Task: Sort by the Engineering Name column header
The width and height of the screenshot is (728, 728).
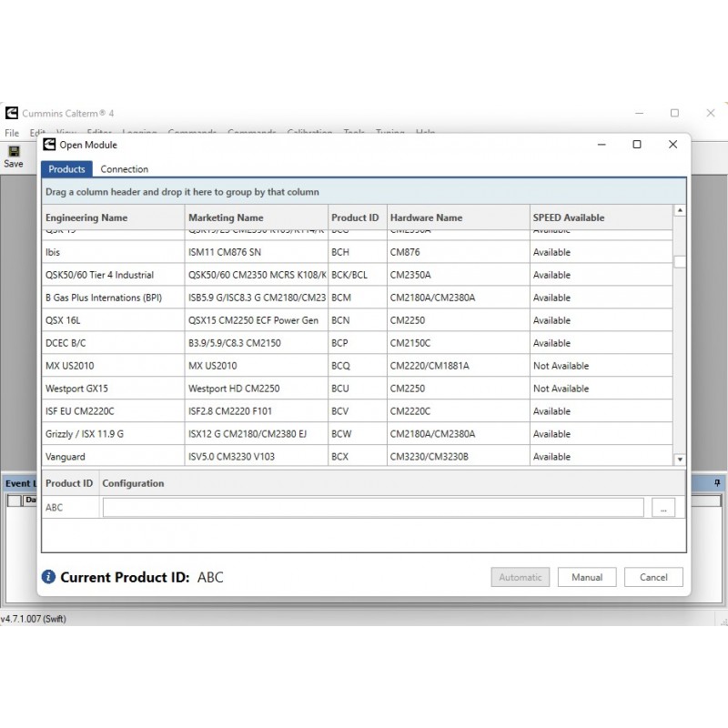Action: pos(86,217)
